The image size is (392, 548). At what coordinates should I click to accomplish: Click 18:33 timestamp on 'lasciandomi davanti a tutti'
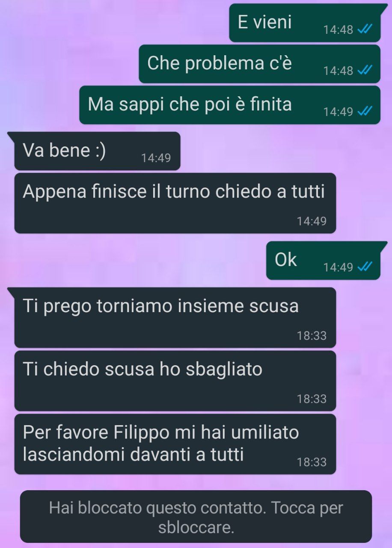312,462
